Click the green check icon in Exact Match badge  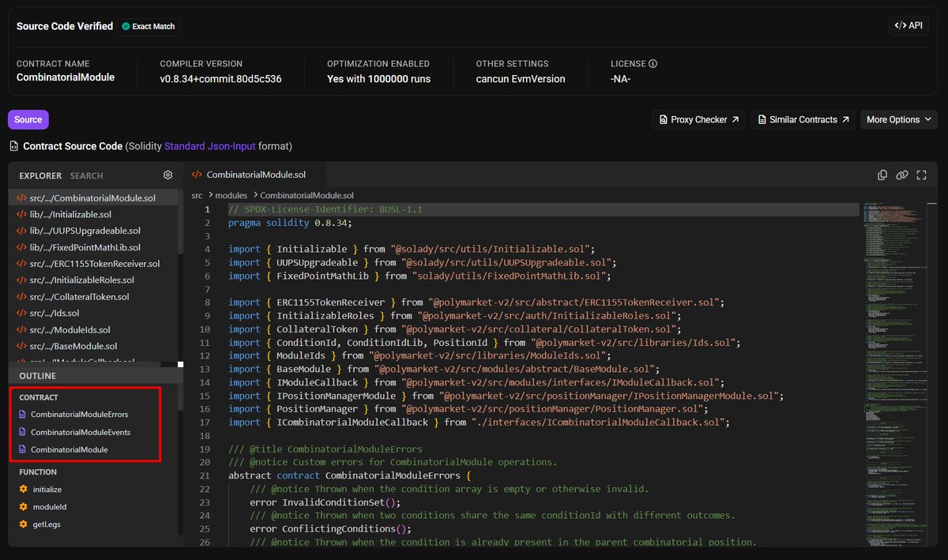[126, 26]
